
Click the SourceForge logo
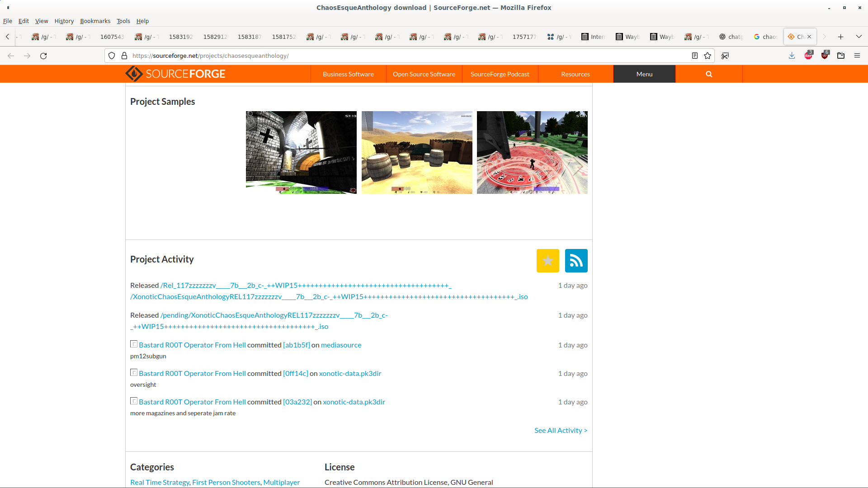[x=175, y=74]
